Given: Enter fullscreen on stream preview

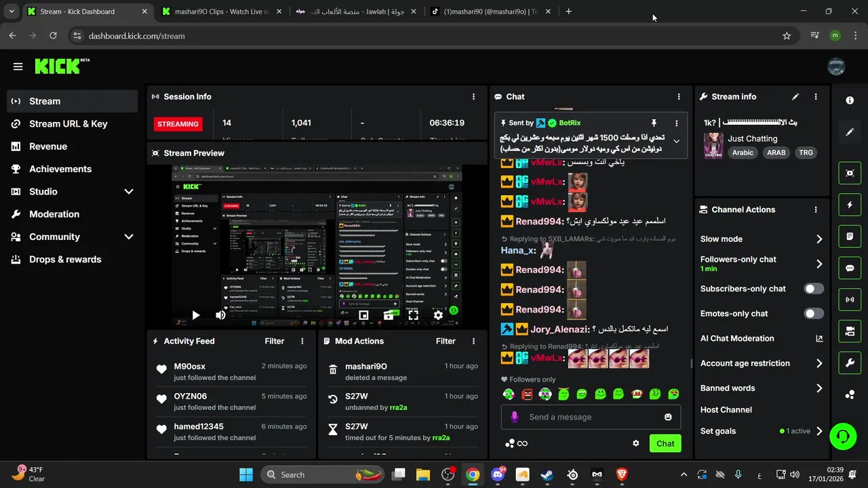Looking at the screenshot, I should pos(413,315).
